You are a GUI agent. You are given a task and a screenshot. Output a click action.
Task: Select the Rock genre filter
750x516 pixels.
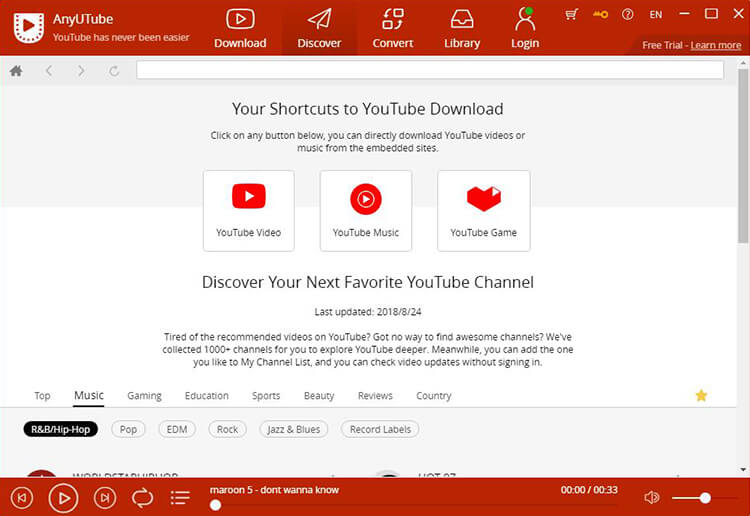227,429
